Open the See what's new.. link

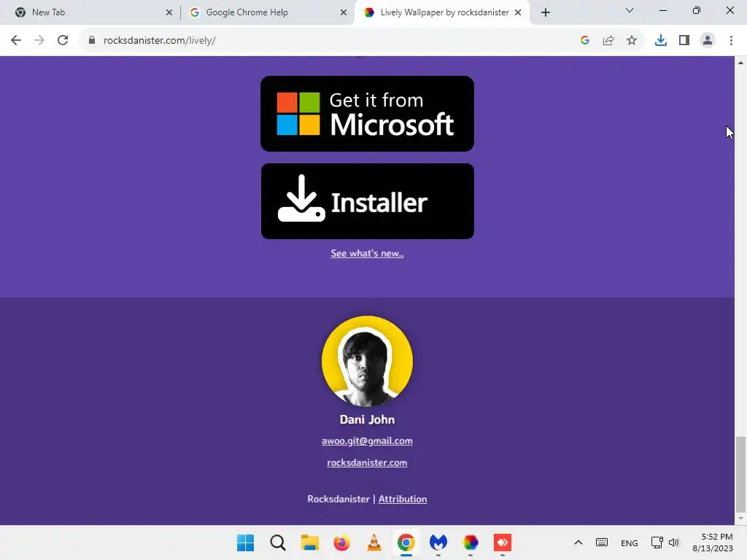(368, 253)
